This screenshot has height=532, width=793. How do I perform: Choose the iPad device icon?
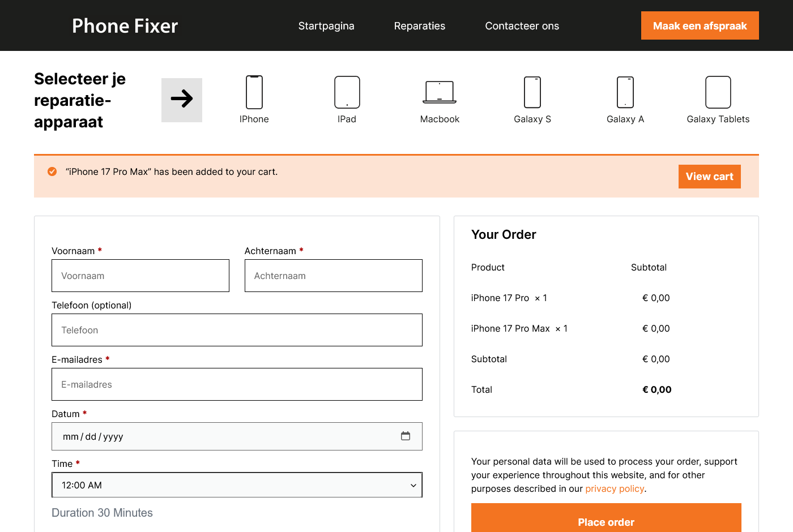pos(347,92)
